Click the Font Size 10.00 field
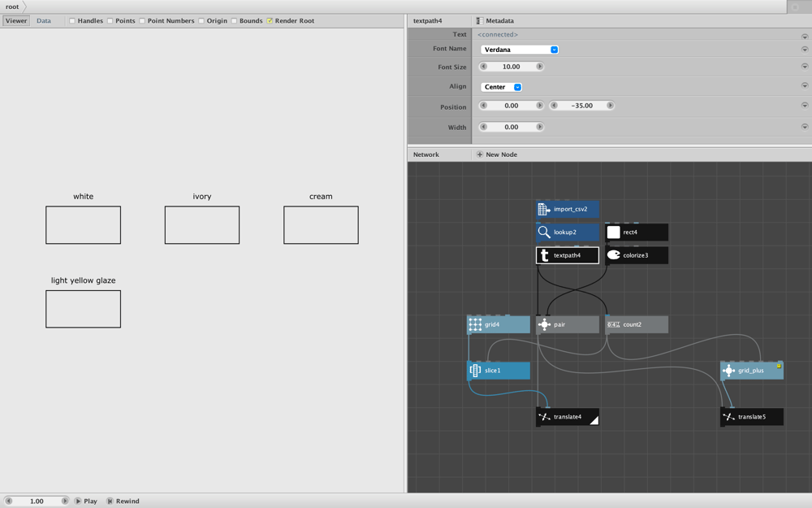This screenshot has height=508, width=812. point(512,67)
